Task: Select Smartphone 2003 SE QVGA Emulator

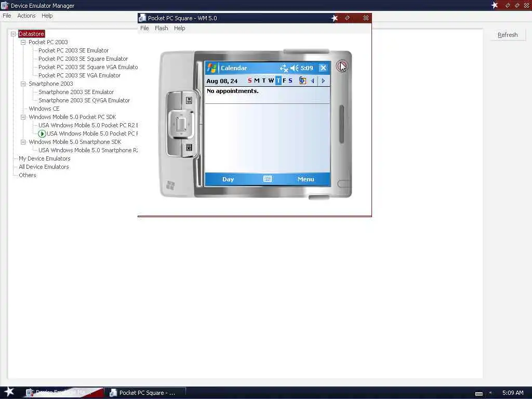Action: tap(84, 100)
